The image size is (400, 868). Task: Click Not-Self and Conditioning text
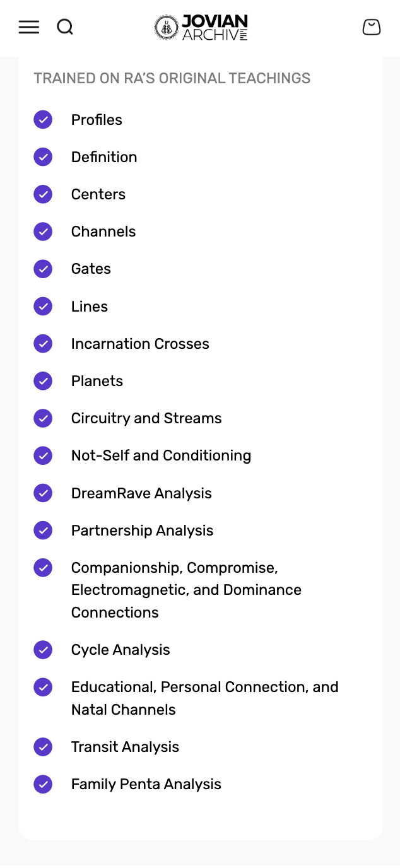point(161,455)
